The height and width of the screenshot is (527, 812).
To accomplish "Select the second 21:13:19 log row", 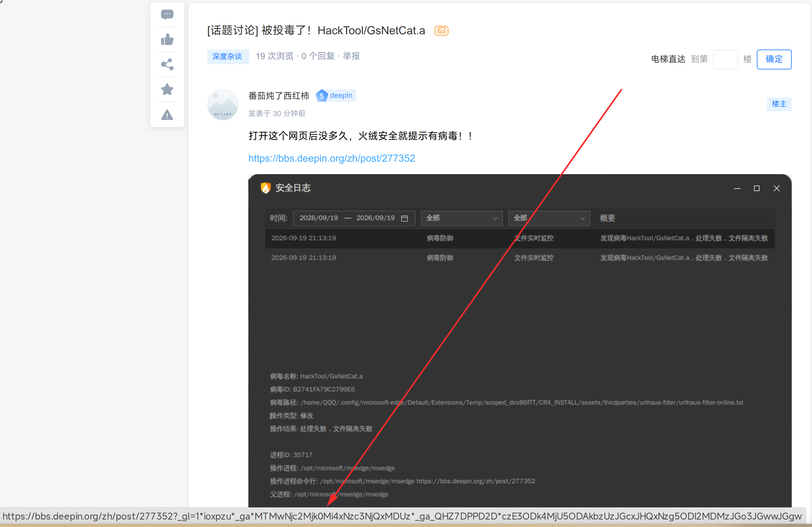I will 520,258.
